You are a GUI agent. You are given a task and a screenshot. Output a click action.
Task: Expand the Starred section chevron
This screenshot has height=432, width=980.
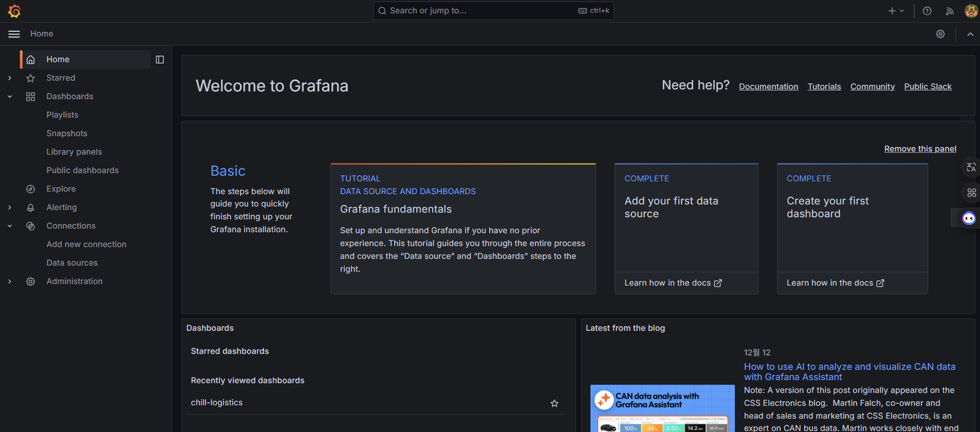pyautogui.click(x=10, y=78)
